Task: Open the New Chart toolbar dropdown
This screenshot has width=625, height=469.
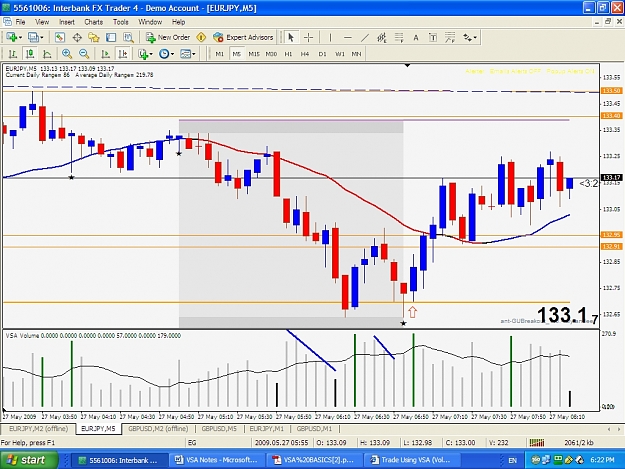Action: (14, 37)
